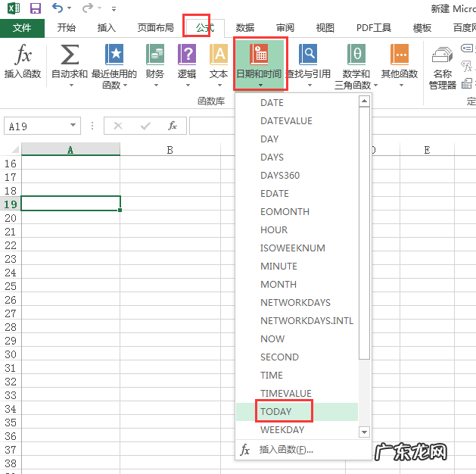Expand the 自动求和 dropdown arrow

click(x=71, y=86)
